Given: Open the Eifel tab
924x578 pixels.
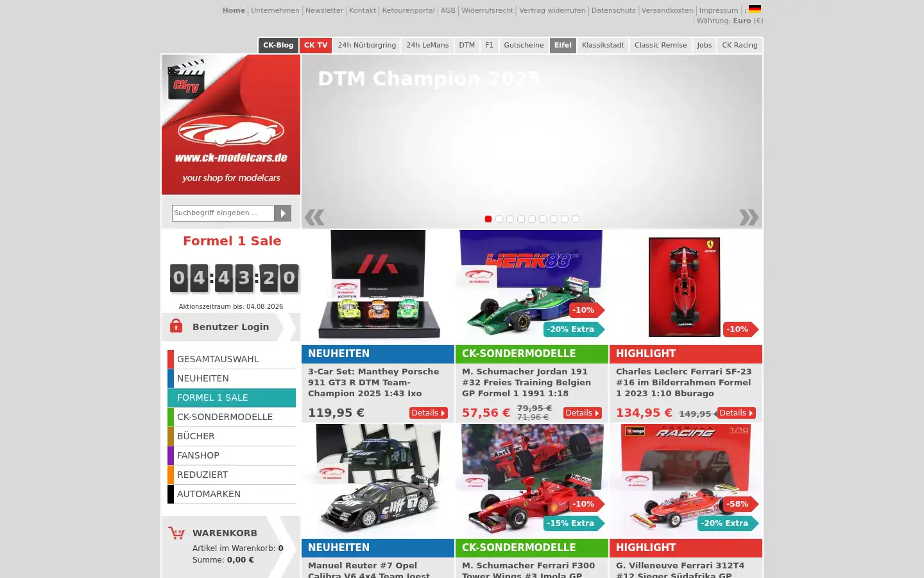Looking at the screenshot, I should point(563,45).
